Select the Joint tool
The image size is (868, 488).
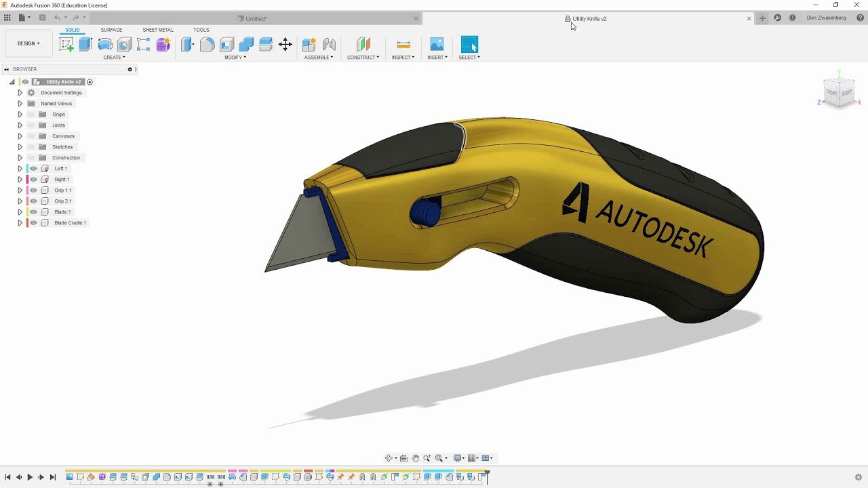click(329, 45)
